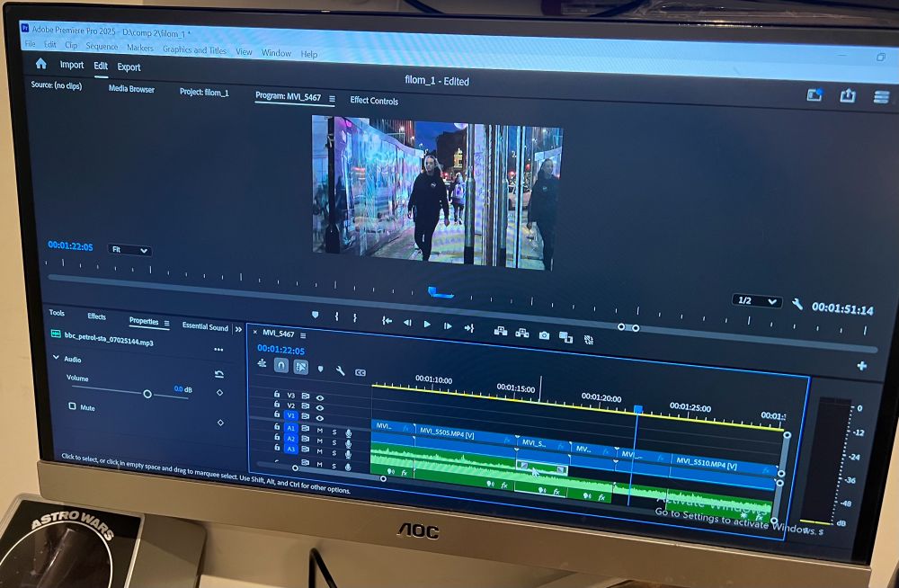
Task: Click Mark Out bracket button
Action: point(355,317)
